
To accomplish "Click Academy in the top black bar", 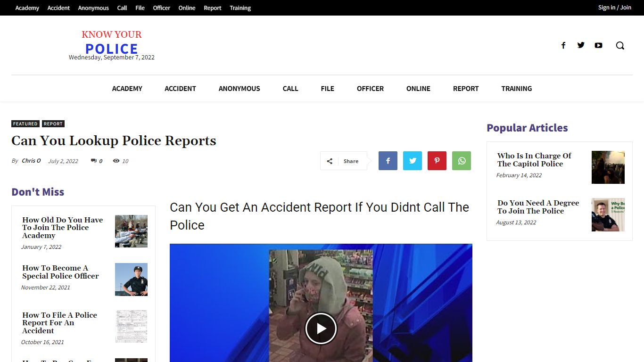I will [27, 8].
